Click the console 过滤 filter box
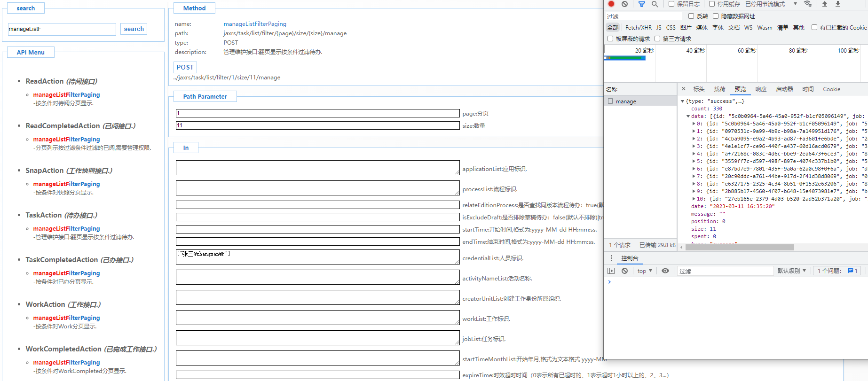 coord(725,271)
